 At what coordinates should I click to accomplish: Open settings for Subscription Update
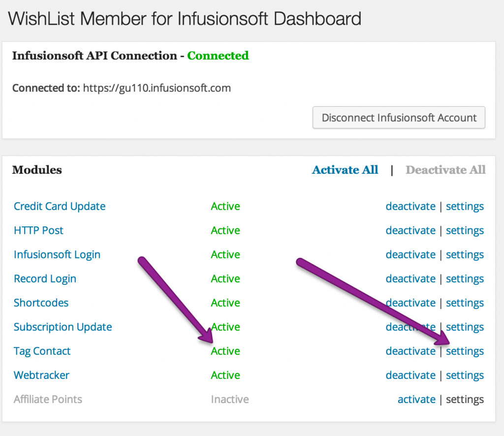pyautogui.click(x=465, y=327)
